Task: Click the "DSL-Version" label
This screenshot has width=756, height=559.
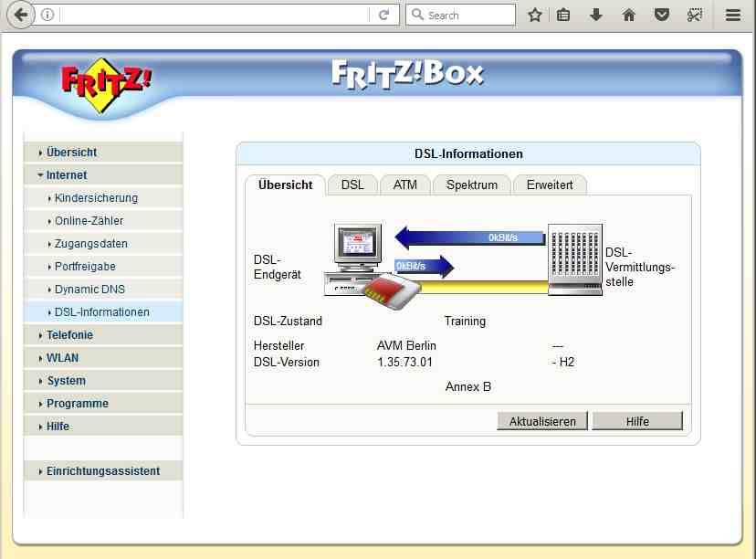Action: click(x=287, y=363)
